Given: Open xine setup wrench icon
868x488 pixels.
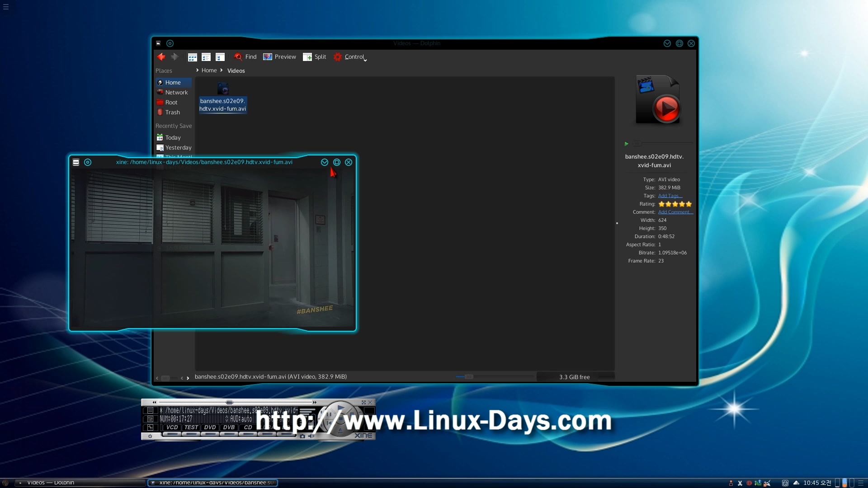Looking at the screenshot, I should [x=150, y=427].
